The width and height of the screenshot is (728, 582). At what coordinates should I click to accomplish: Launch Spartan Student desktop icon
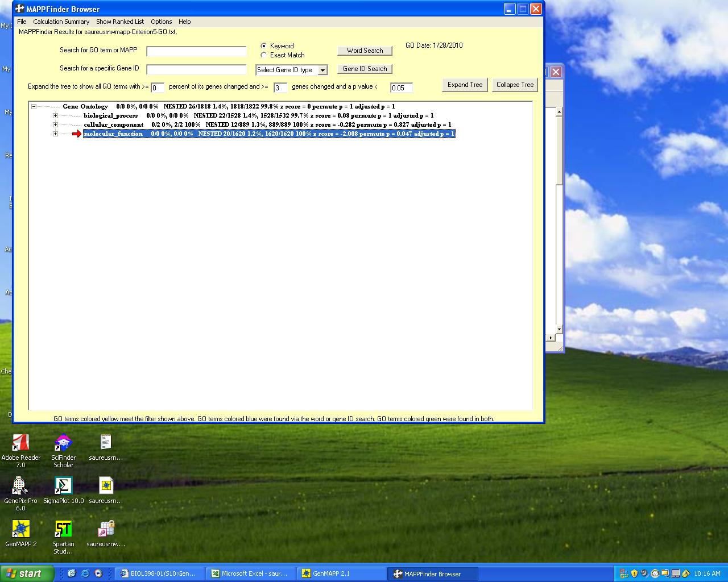click(x=63, y=529)
